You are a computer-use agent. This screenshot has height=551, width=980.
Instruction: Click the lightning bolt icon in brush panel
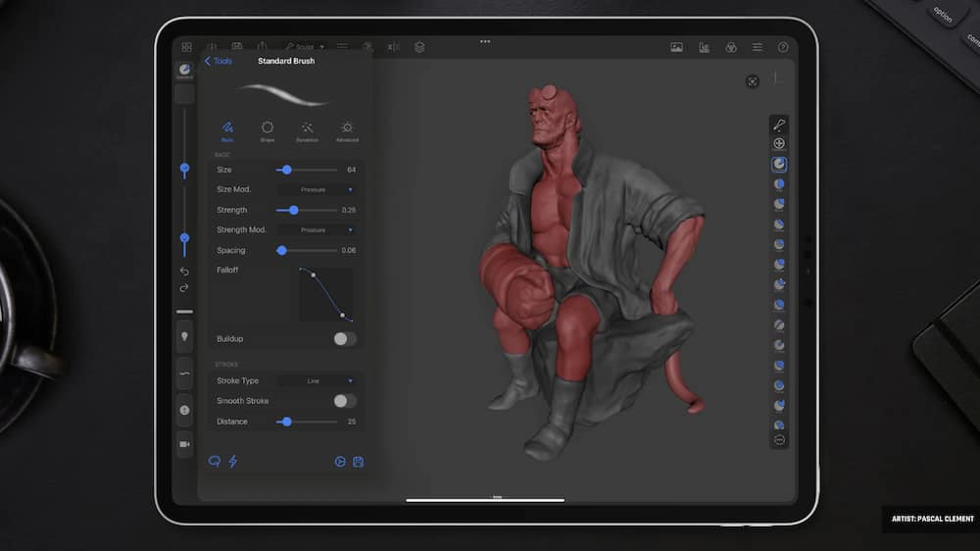[233, 462]
